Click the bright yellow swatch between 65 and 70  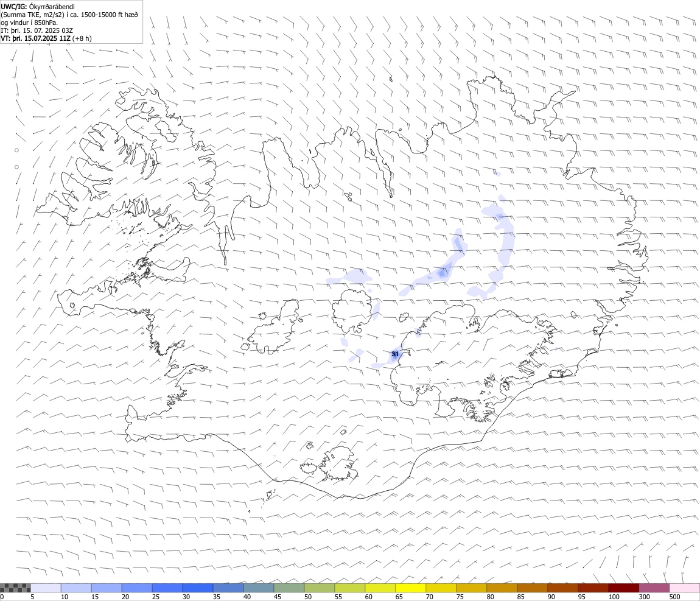[x=411, y=588]
